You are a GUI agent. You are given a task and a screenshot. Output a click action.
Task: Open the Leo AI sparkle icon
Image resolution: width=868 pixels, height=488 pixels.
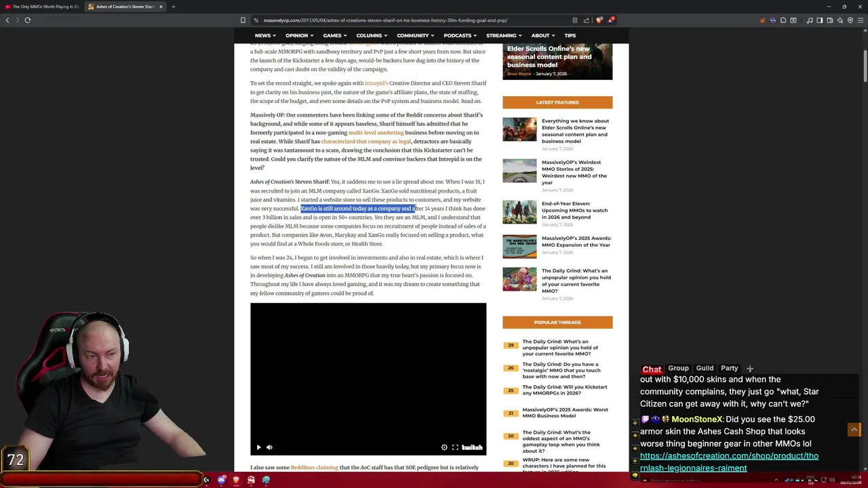(840, 20)
